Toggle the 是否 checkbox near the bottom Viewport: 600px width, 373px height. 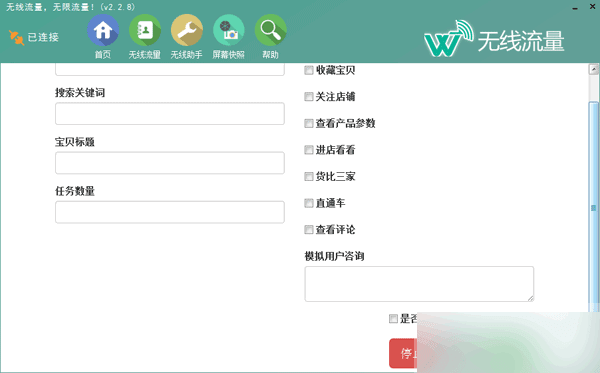click(x=393, y=318)
